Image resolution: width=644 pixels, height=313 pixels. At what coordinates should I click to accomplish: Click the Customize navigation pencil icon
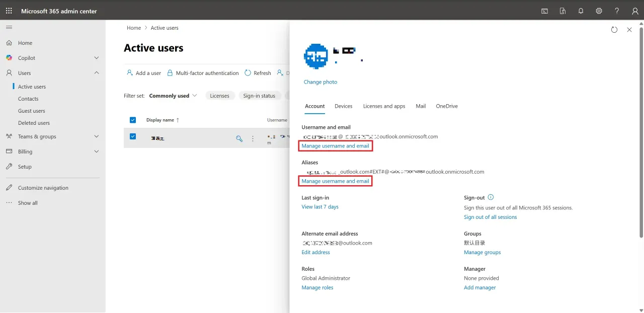9,188
